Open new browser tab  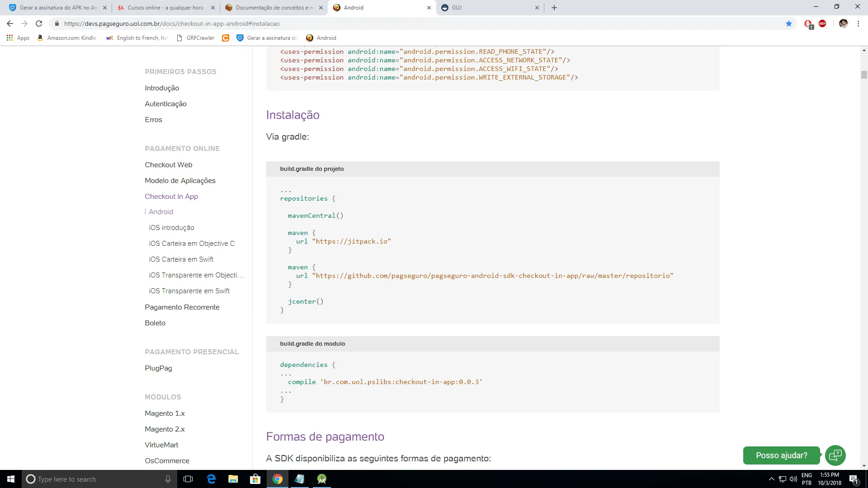554,8
